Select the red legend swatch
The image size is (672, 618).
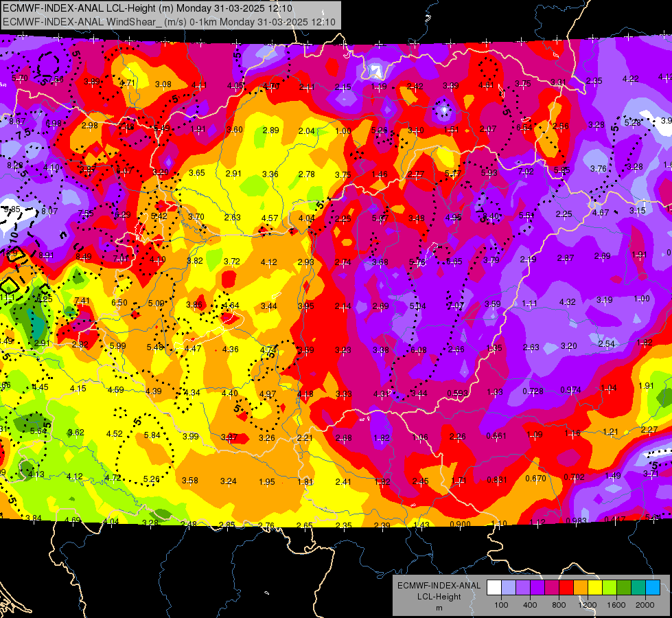coord(566,588)
